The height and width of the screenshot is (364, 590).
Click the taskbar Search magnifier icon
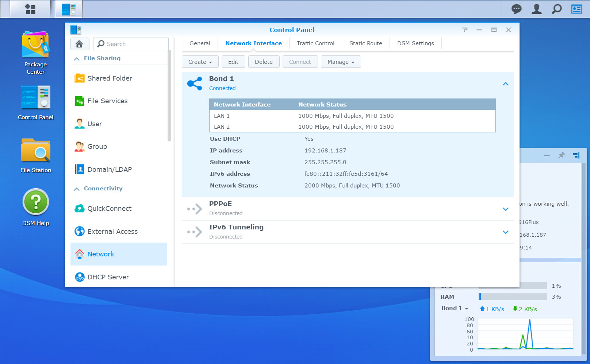click(556, 9)
